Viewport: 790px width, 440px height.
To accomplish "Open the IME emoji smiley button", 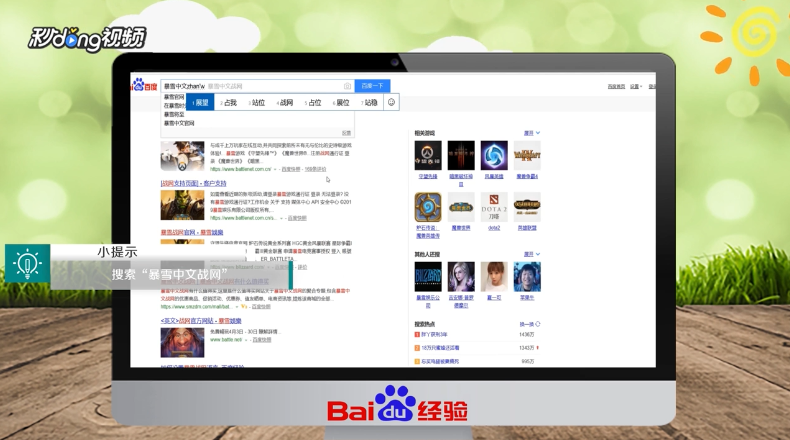I will point(391,102).
